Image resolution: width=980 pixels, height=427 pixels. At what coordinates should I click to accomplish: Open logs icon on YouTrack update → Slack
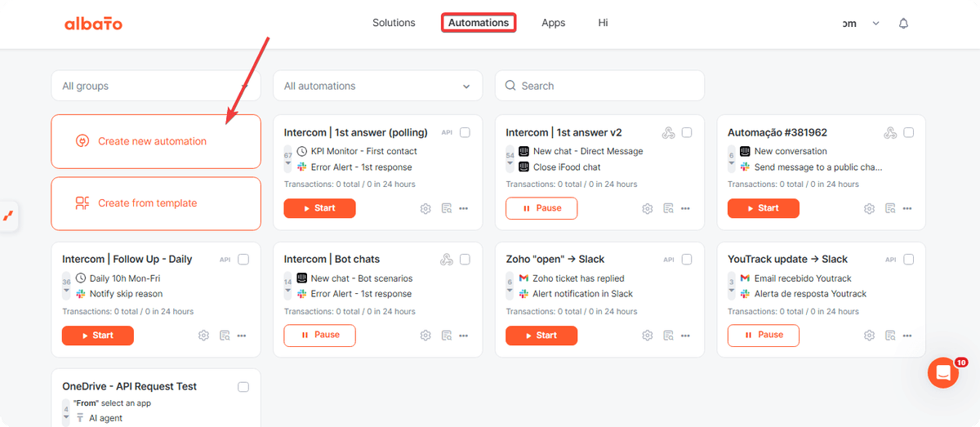(x=890, y=335)
